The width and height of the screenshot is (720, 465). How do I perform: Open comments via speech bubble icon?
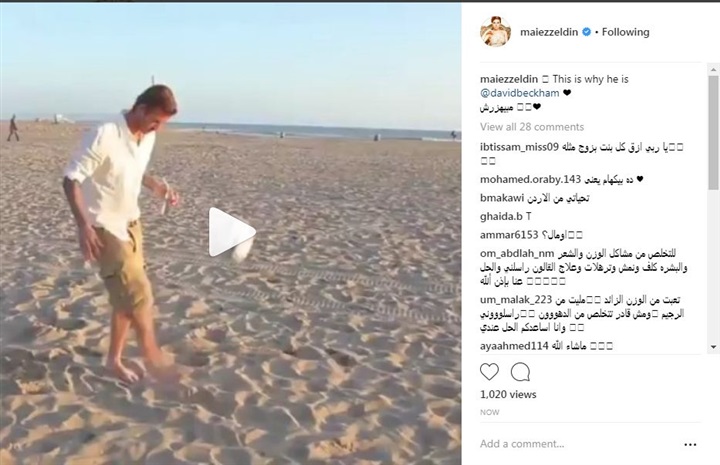click(x=520, y=372)
